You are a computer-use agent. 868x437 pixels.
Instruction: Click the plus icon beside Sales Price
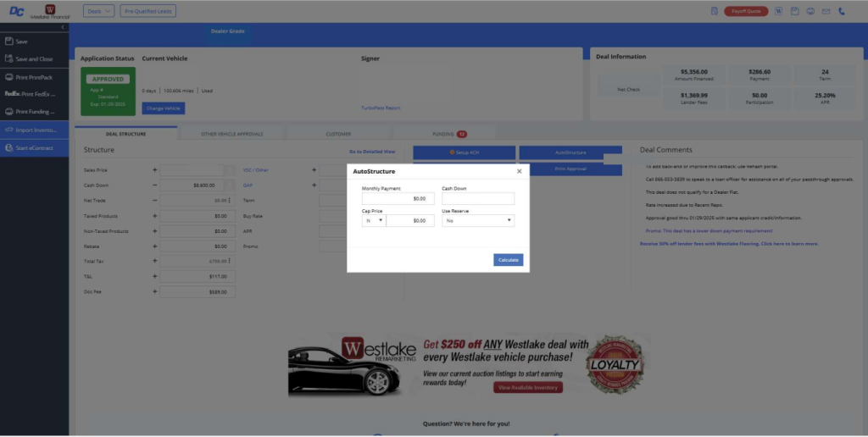154,170
